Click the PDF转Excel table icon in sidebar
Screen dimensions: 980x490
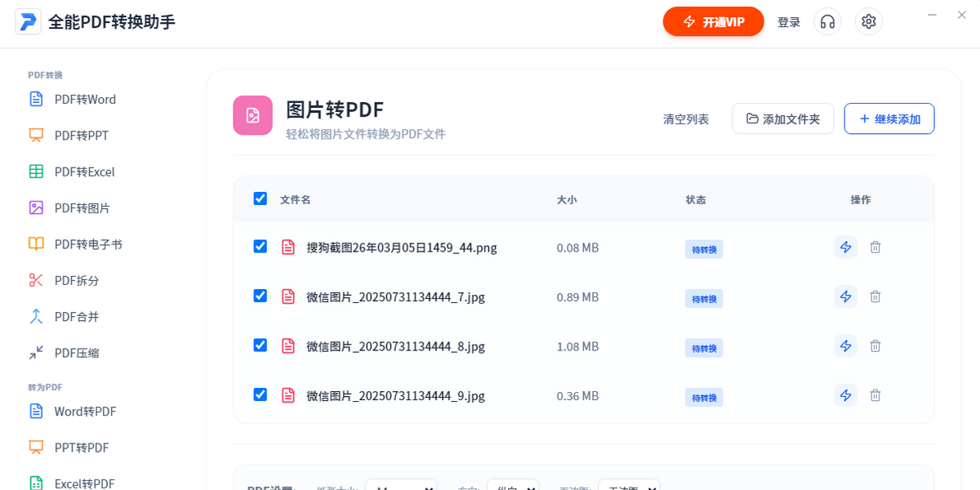[36, 171]
